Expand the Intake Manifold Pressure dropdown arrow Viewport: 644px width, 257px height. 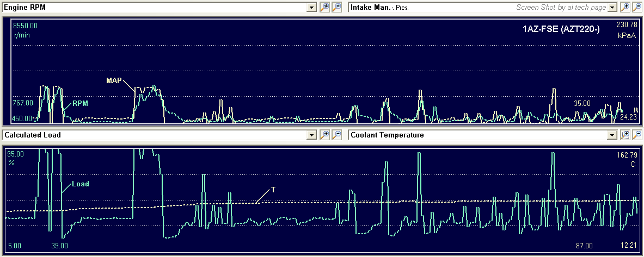(612, 8)
